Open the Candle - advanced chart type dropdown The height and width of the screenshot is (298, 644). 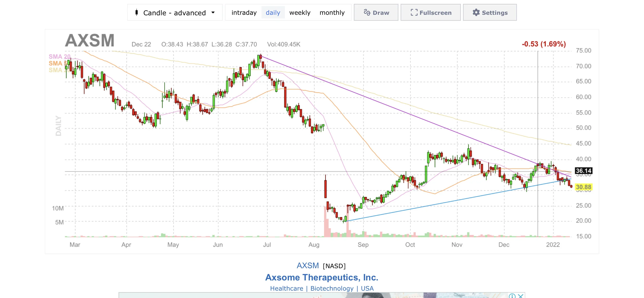(x=175, y=12)
